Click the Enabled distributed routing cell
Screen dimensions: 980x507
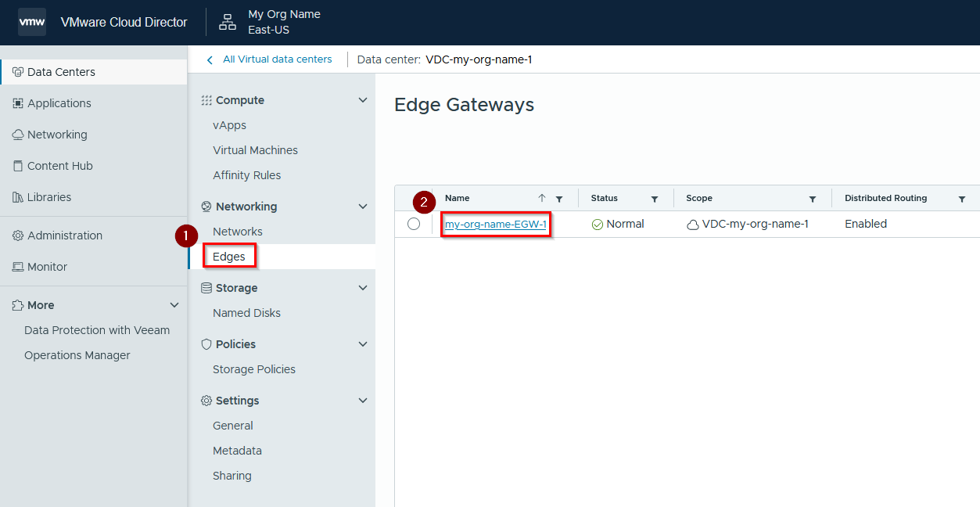[x=866, y=225]
